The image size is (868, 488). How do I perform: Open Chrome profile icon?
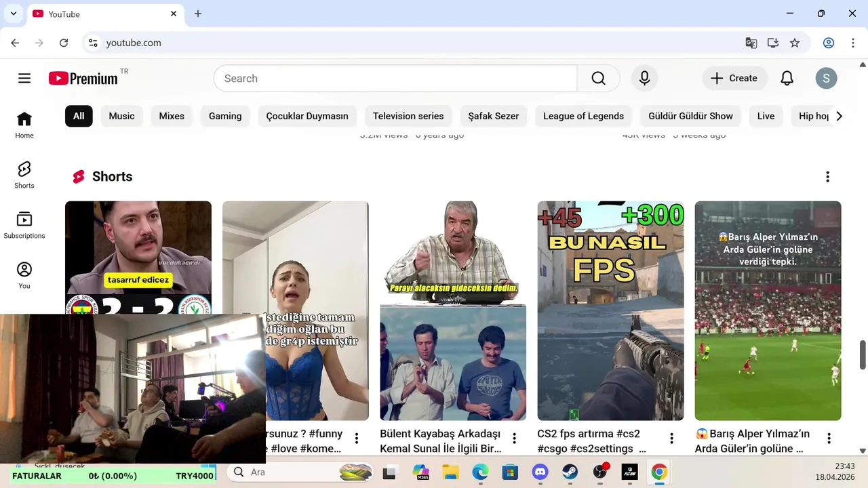(x=829, y=43)
